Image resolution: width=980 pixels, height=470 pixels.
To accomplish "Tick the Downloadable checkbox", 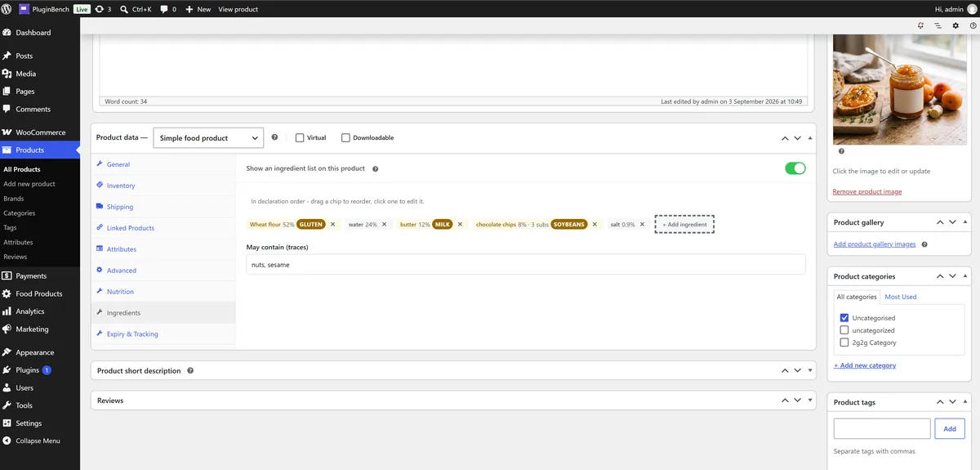I will tap(345, 138).
